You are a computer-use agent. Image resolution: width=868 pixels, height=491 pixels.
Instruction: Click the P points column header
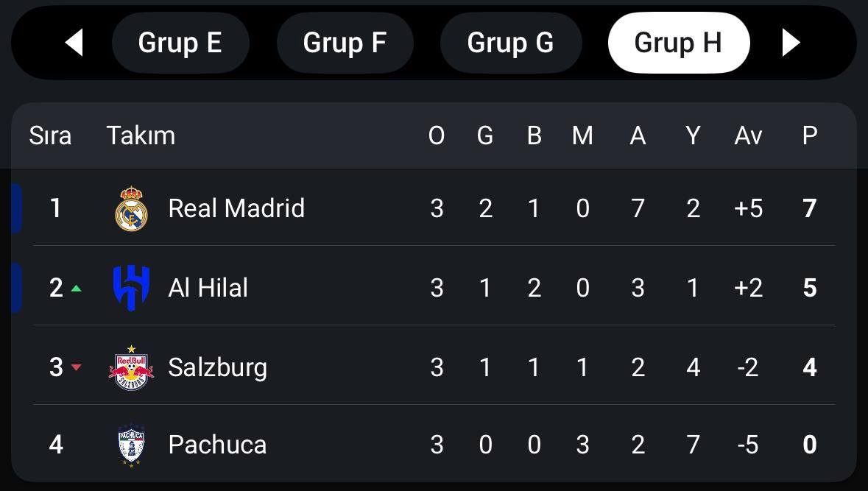pyautogui.click(x=810, y=135)
